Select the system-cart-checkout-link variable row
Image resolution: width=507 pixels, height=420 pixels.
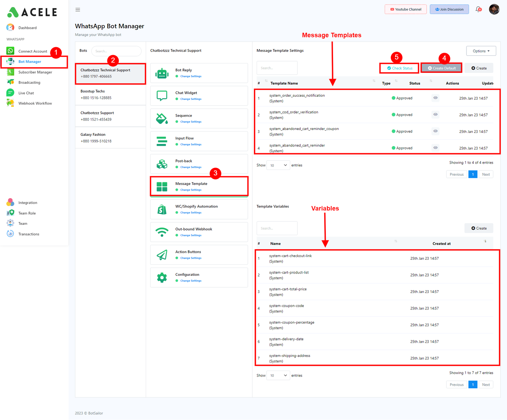pyautogui.click(x=375, y=259)
